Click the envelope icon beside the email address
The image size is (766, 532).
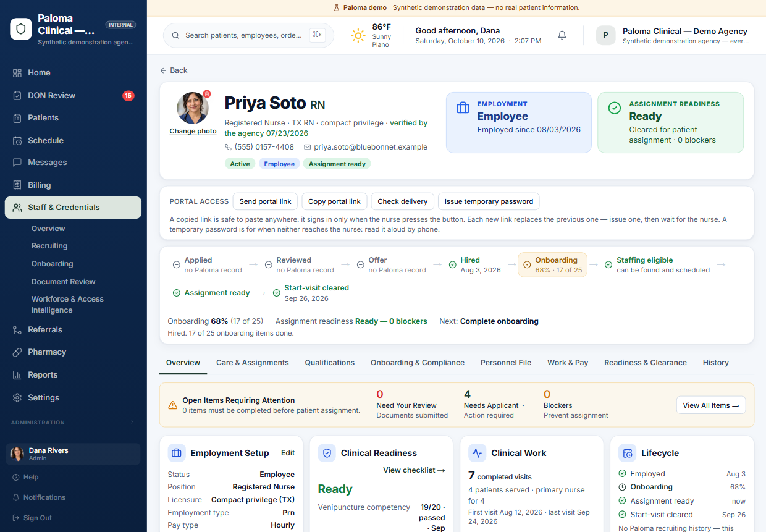click(x=308, y=147)
